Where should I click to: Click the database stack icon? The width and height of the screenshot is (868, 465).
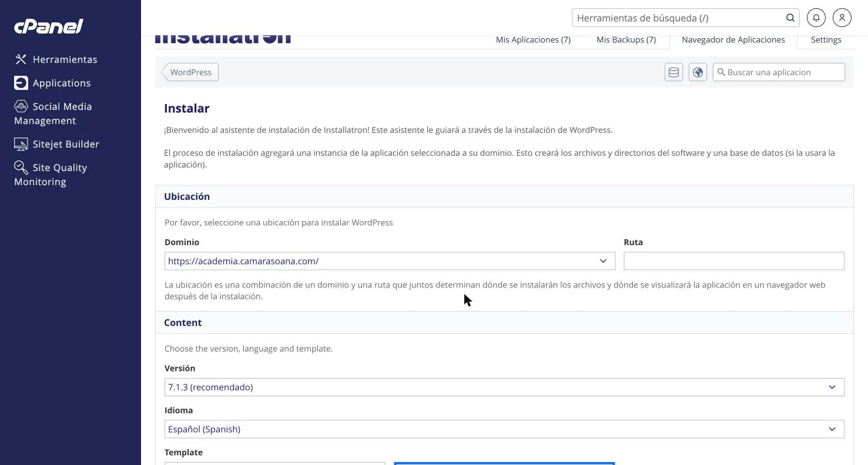(x=674, y=72)
